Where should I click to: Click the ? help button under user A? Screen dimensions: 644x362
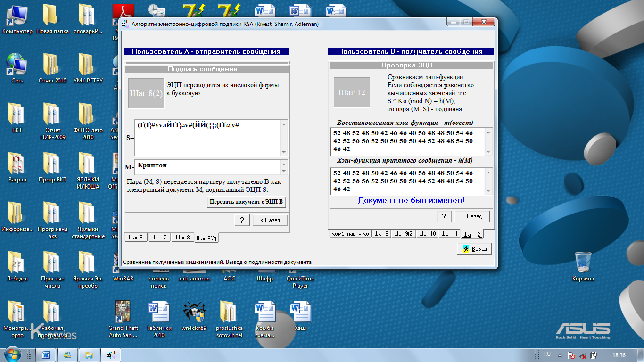242,220
